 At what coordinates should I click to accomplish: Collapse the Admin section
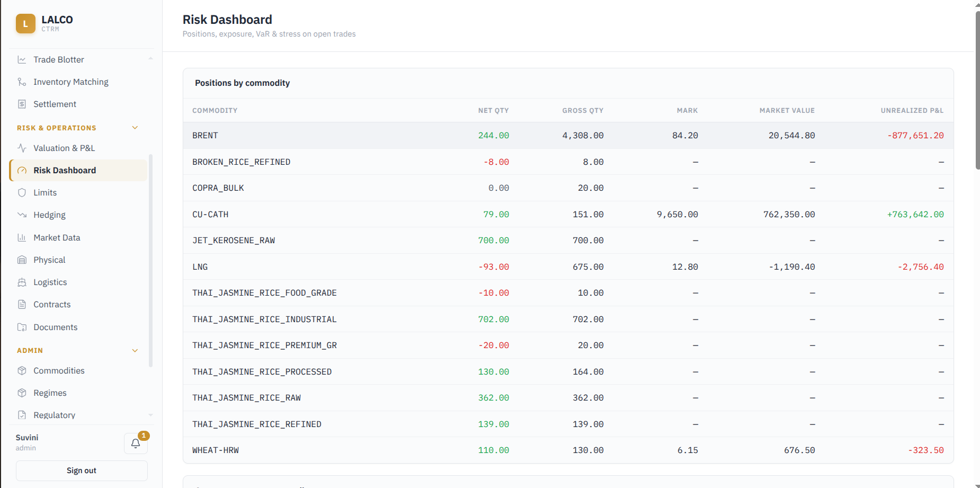(x=135, y=351)
